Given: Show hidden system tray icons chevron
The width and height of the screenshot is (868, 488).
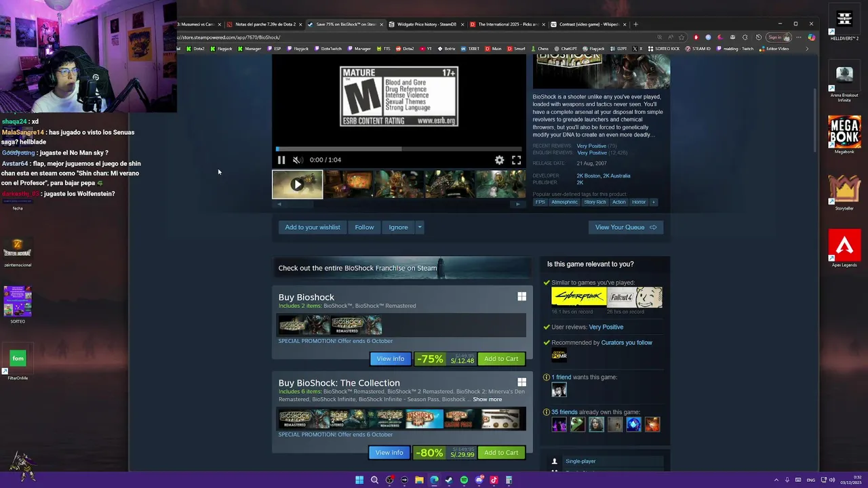Looking at the screenshot, I should [776, 480].
